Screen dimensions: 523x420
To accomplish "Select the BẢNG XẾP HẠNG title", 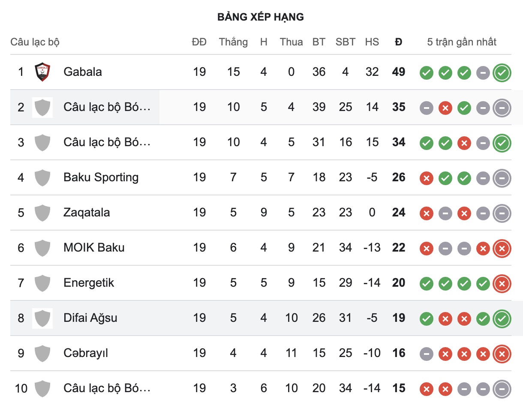I will [261, 17].
